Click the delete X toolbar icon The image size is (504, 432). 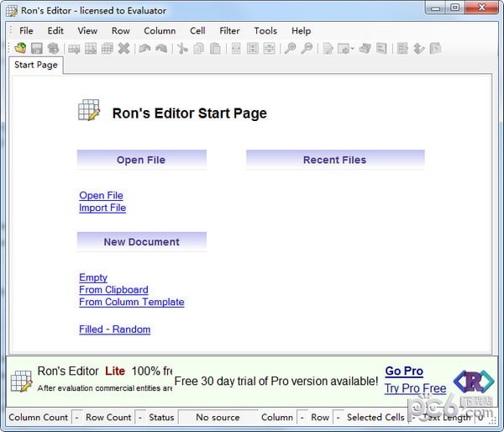tap(123, 49)
